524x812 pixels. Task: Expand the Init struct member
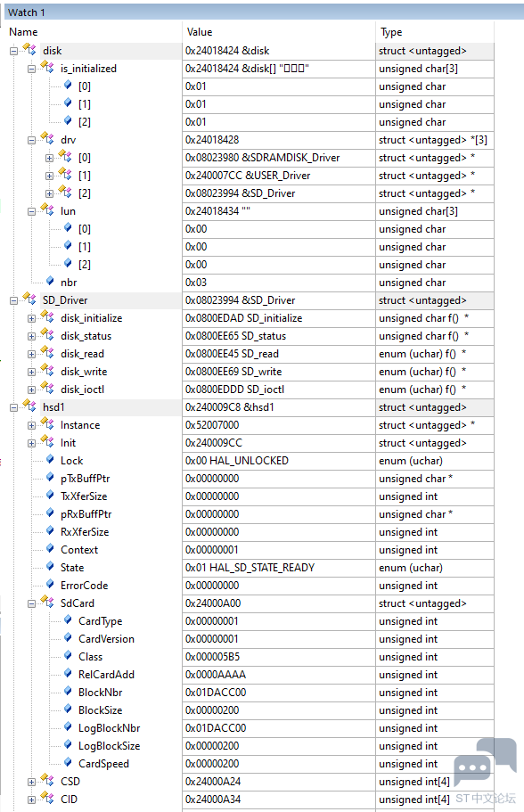[x=31, y=443]
